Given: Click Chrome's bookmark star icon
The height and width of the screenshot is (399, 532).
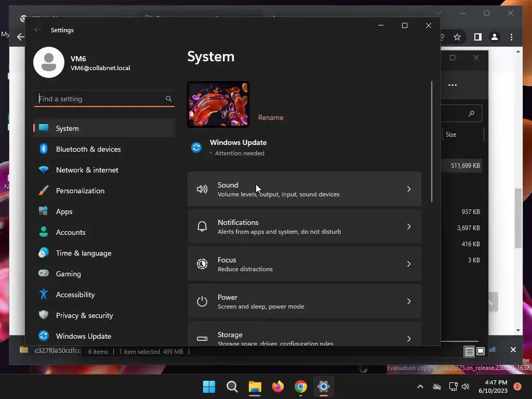Looking at the screenshot, I should 457,37.
